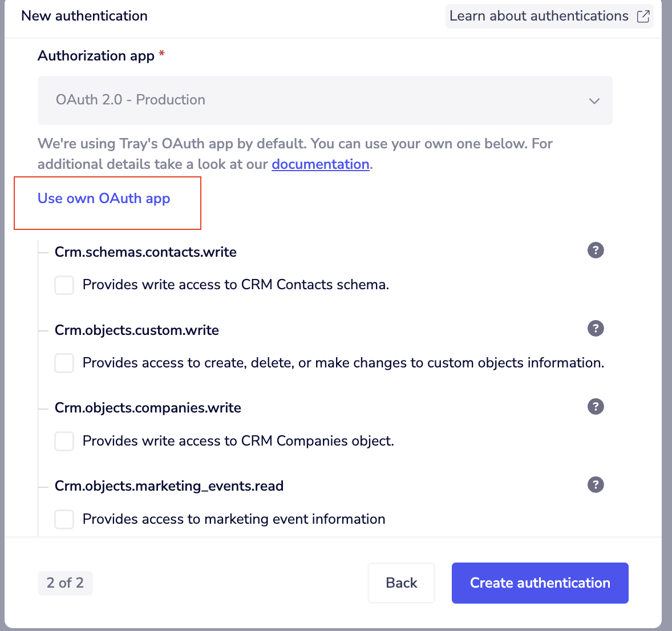This screenshot has height=631, width=672.
Task: Select OAuth 2.0 - Production option
Action: point(130,100)
